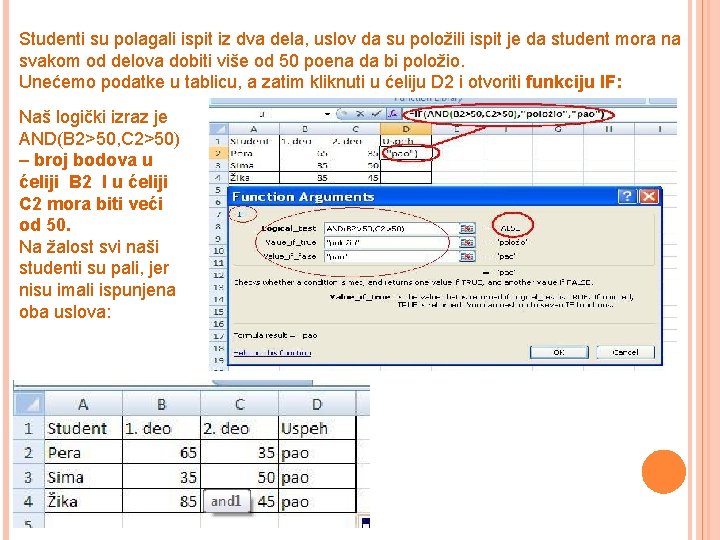Click the Žika cell in lower table
The image size is (720, 540).
pos(83,501)
